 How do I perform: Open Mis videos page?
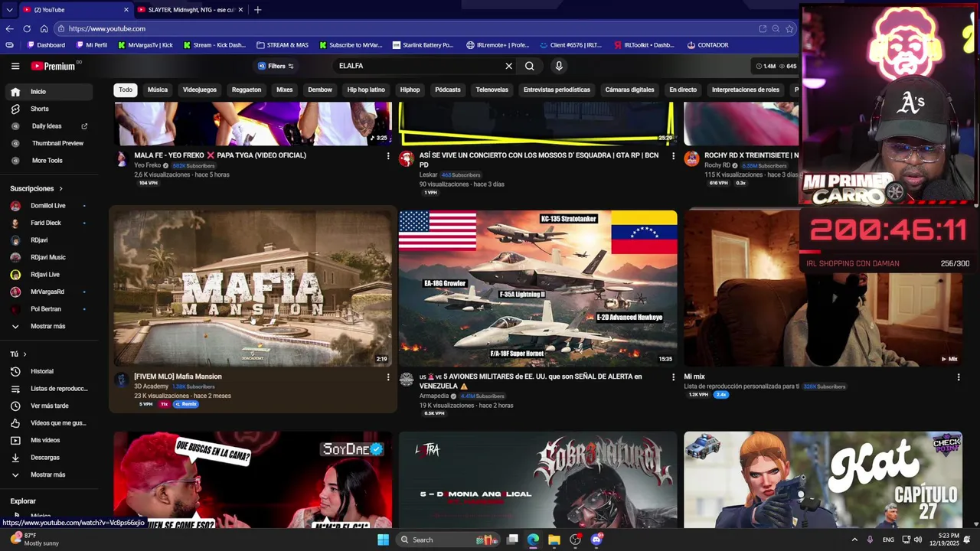[x=49, y=440]
